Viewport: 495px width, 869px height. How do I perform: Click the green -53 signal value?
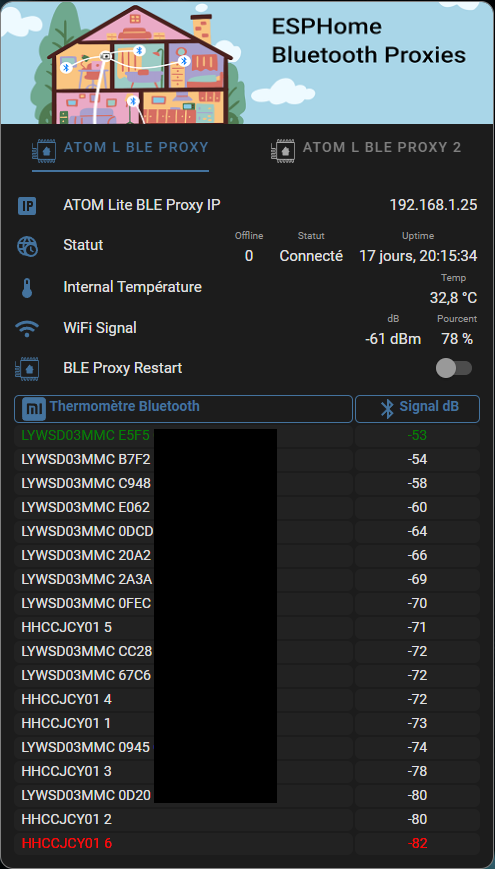click(417, 436)
